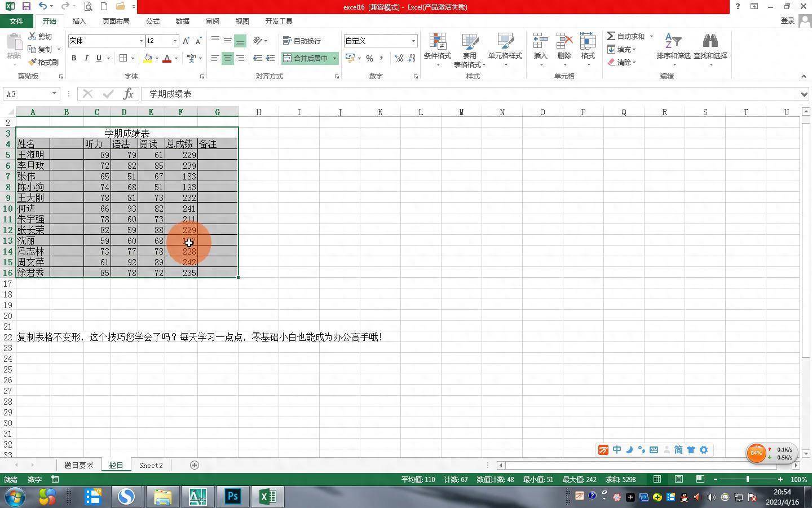Click the Save icon in quick access toolbar
This screenshot has width=812, height=508.
[x=26, y=7]
